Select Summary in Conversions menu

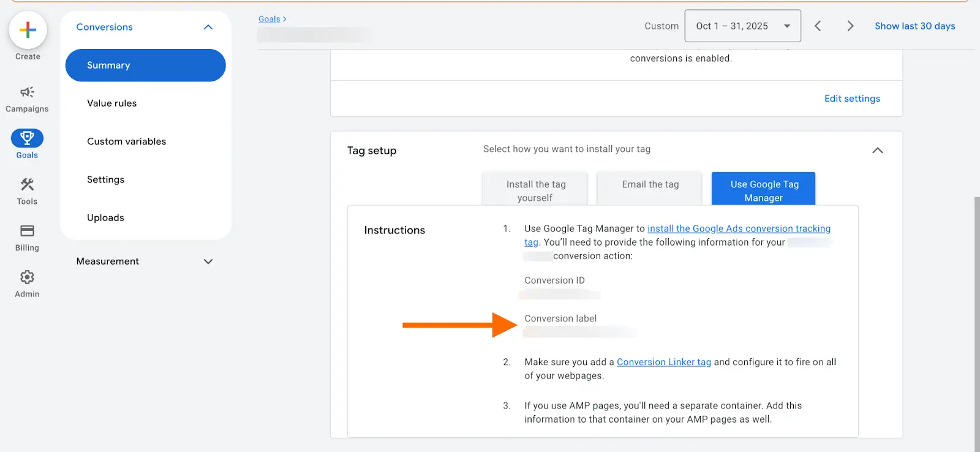tap(146, 66)
